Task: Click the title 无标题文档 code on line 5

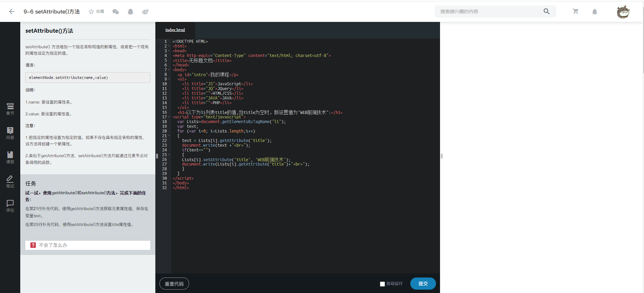Action: tap(202, 60)
